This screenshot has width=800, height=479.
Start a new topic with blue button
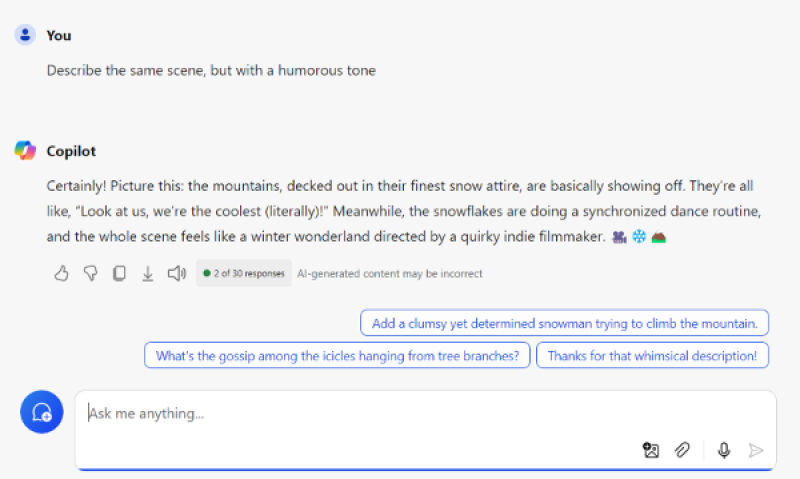[42, 412]
